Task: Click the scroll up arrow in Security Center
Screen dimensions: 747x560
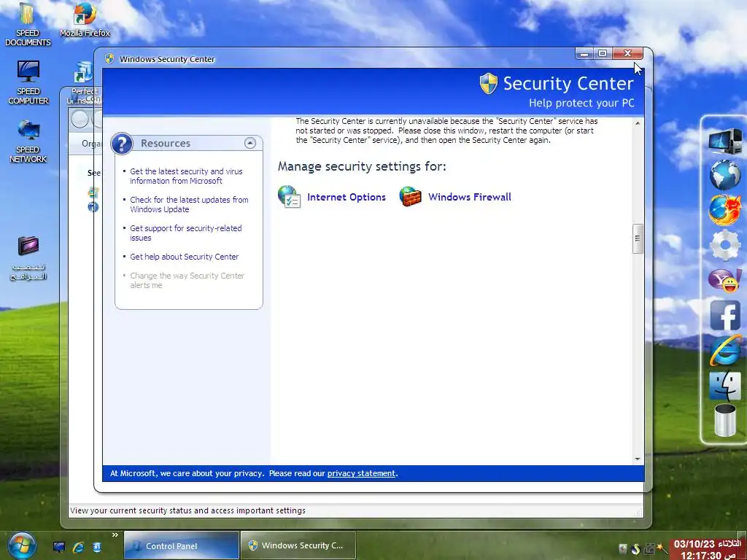Action: coord(638,122)
